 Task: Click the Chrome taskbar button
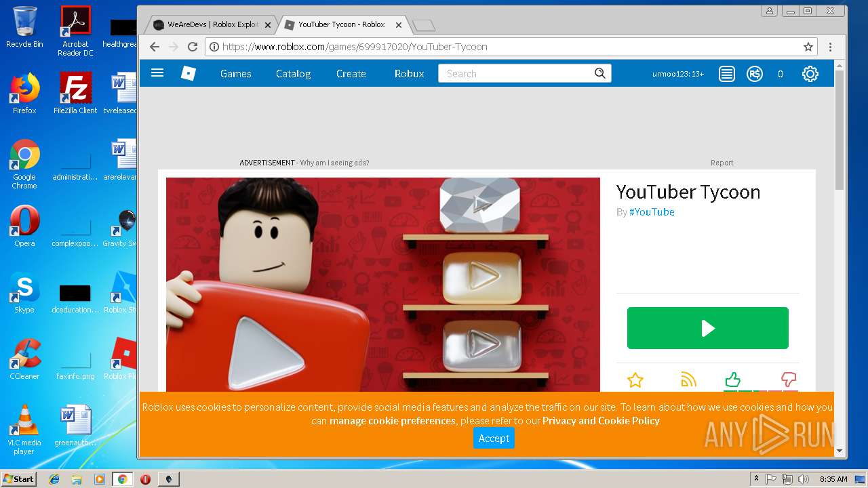pos(122,479)
